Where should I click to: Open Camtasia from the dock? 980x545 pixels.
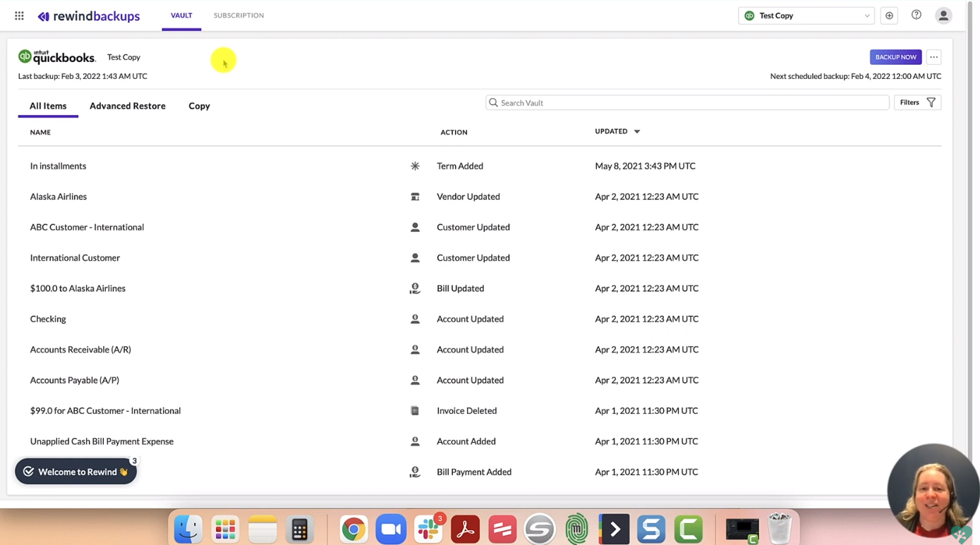pyautogui.click(x=688, y=529)
